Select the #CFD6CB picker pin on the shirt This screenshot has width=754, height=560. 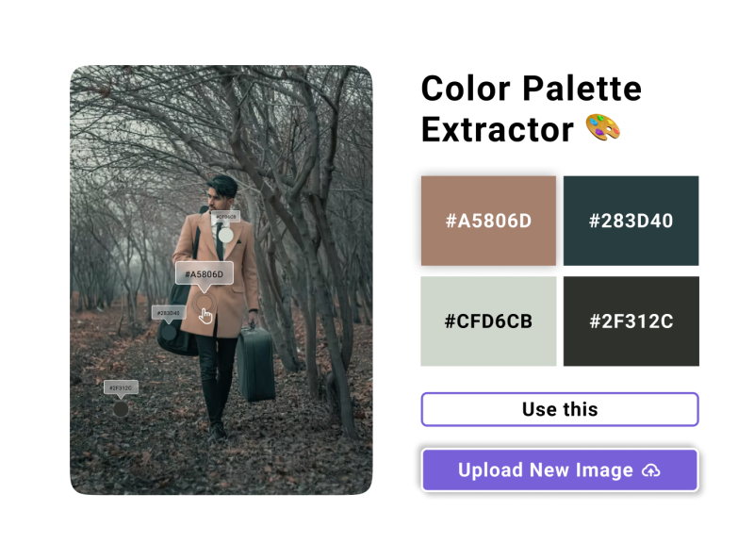[224, 236]
